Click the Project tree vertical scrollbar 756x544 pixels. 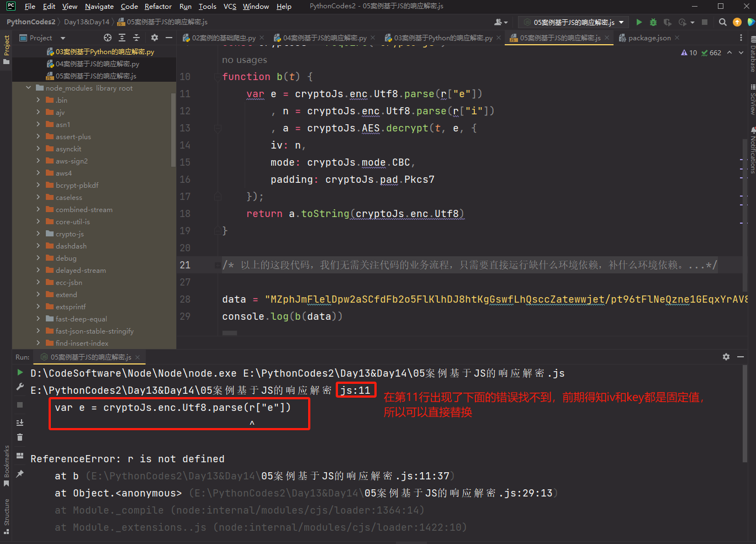[x=173, y=130]
